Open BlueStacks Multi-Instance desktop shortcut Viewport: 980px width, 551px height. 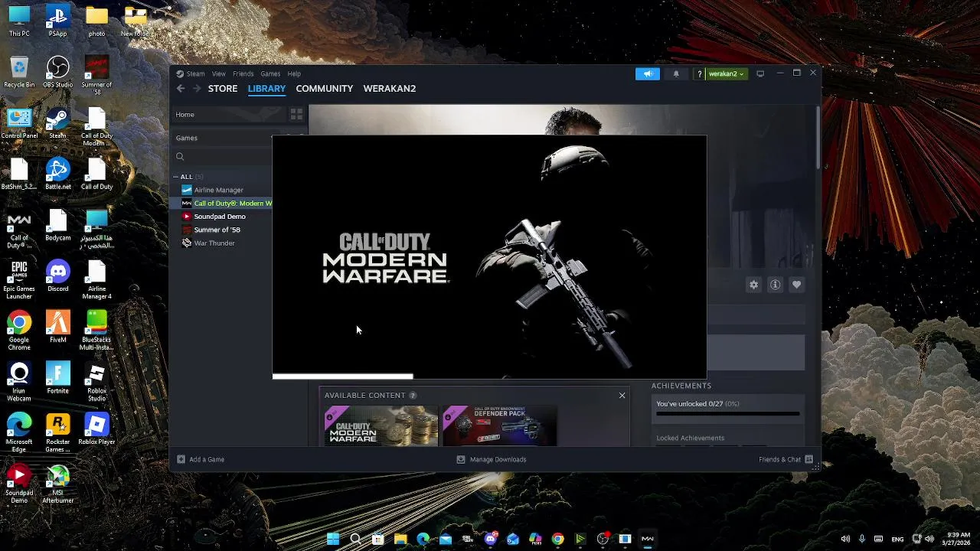(96, 331)
